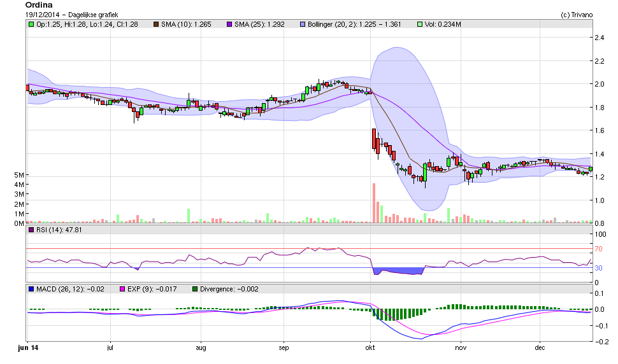Click the 'nov' date axis label
The height and width of the screenshot is (364, 618).
461,348
